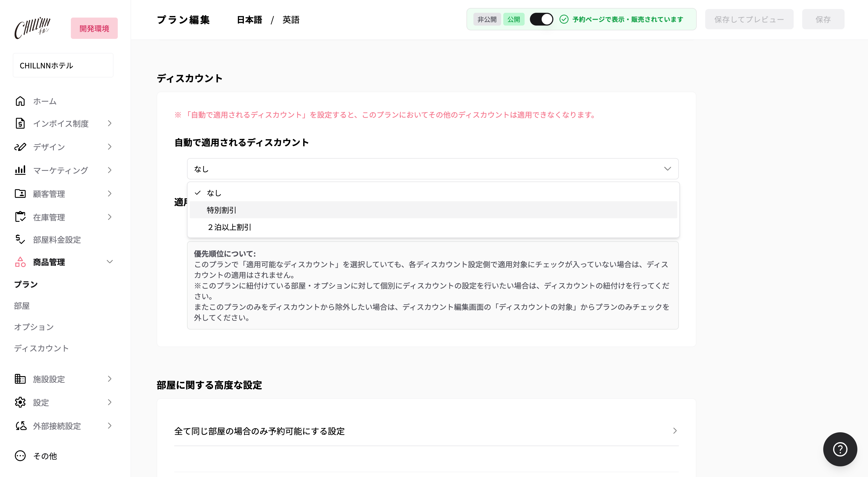
Task: Click the CHILLNN logo
Action: [x=32, y=28]
